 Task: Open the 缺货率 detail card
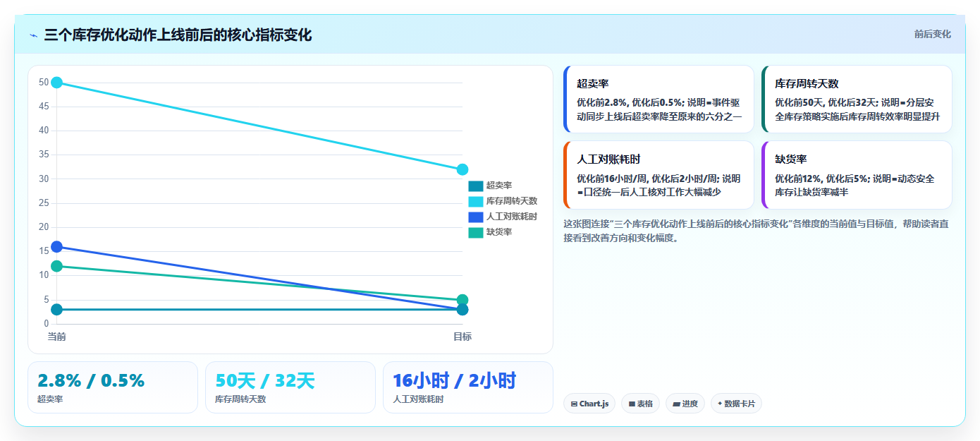pyautogui.click(x=857, y=175)
